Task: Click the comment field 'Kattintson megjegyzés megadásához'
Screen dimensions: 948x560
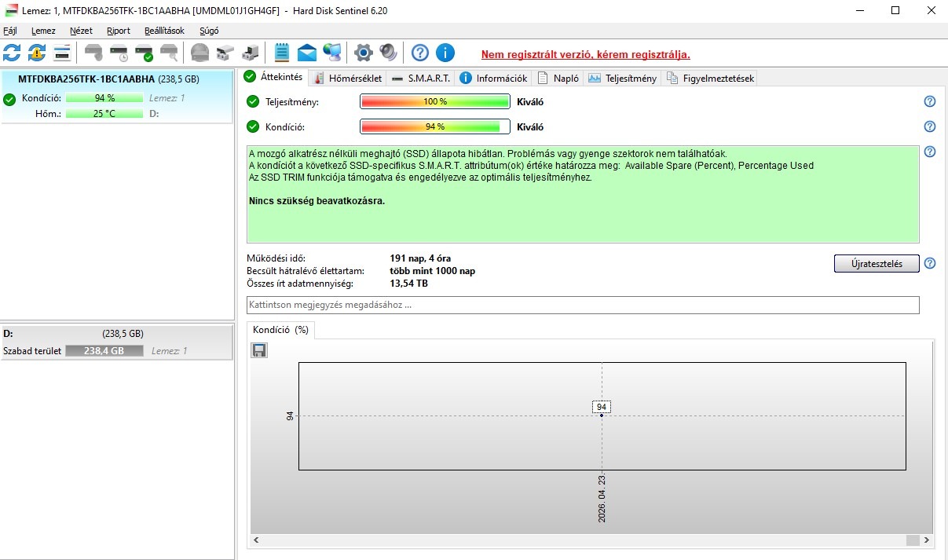Action: (x=583, y=305)
